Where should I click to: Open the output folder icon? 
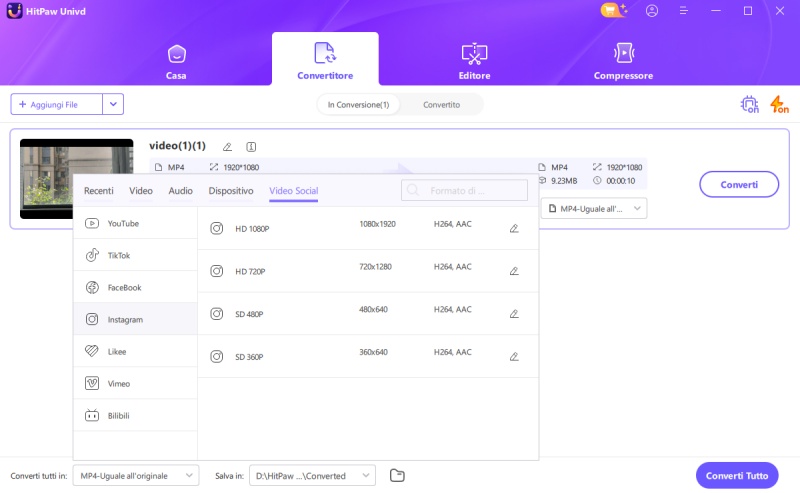(x=397, y=476)
